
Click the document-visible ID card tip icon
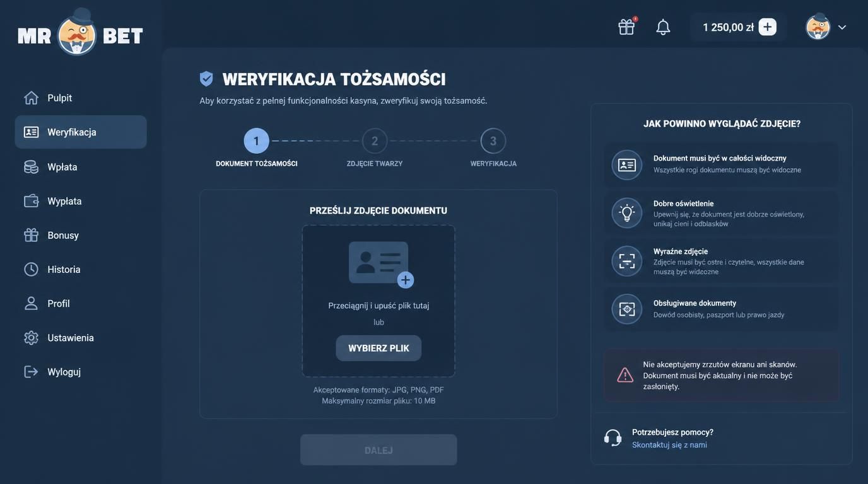[627, 165]
